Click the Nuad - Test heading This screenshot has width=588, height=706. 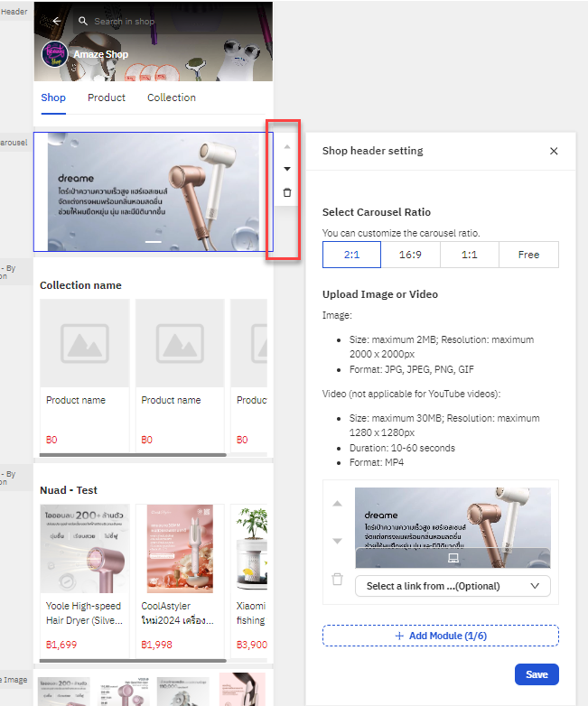69,490
